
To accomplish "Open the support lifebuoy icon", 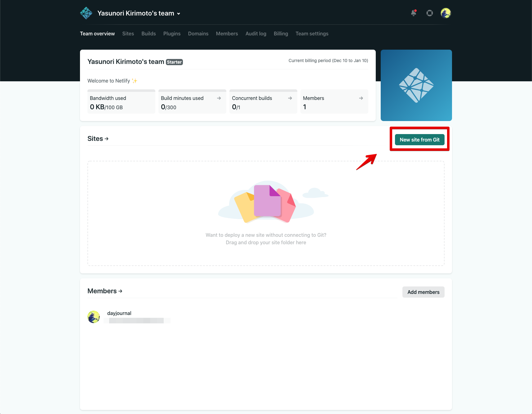I will point(430,13).
